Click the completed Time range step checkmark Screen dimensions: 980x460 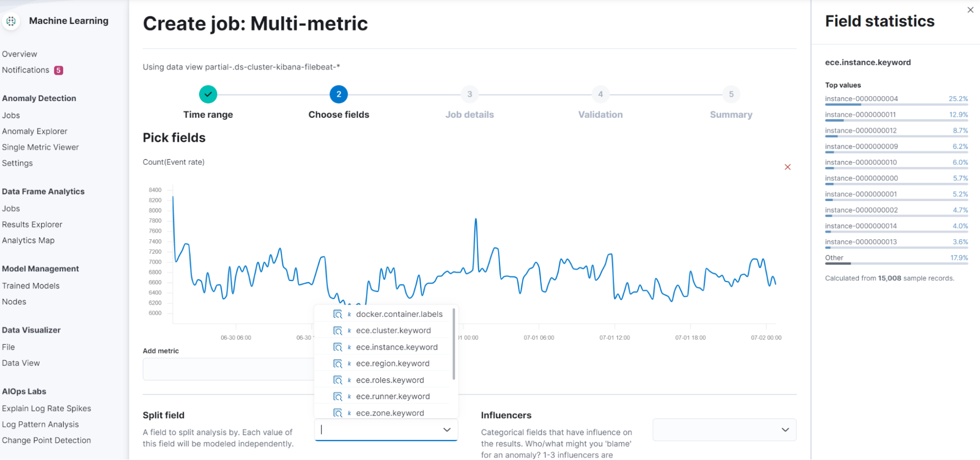click(x=208, y=94)
